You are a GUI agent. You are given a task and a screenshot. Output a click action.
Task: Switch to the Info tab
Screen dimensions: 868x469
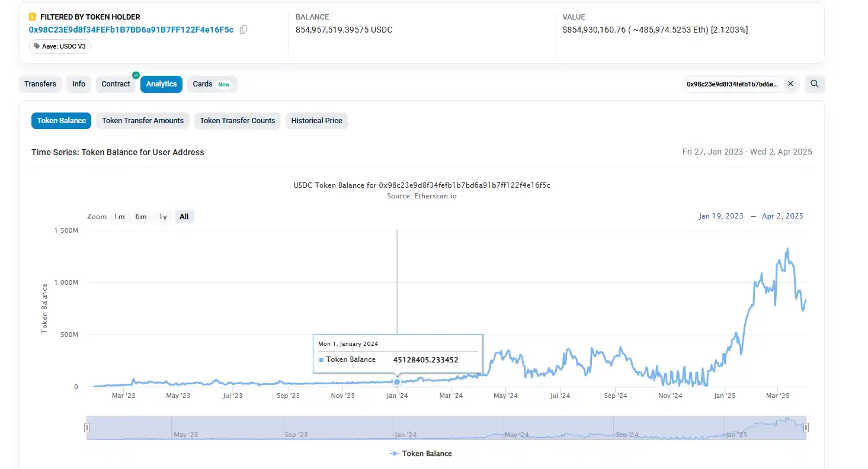[x=79, y=84]
